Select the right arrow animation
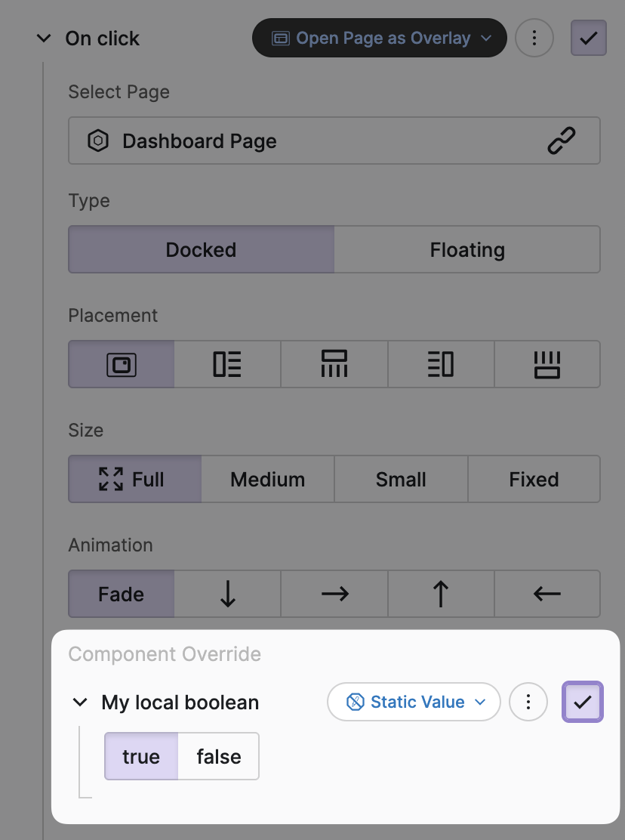This screenshot has width=625, height=840. [x=334, y=594]
